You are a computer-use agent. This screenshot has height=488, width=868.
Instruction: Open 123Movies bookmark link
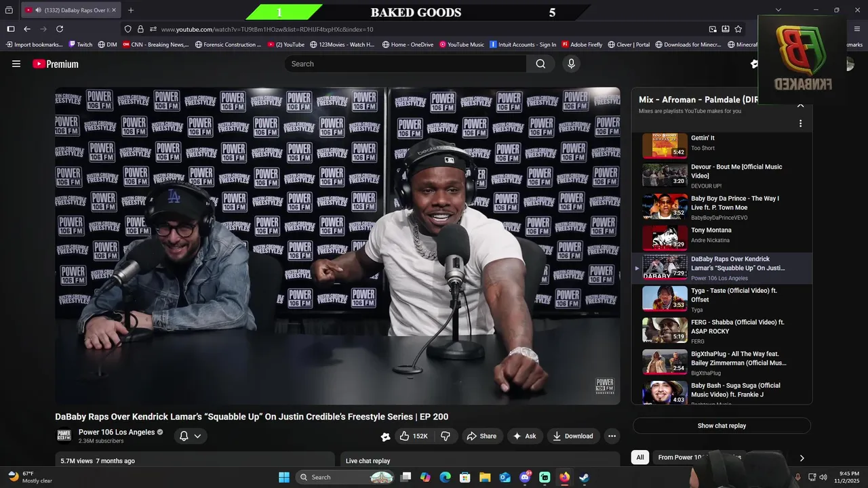tap(342, 45)
